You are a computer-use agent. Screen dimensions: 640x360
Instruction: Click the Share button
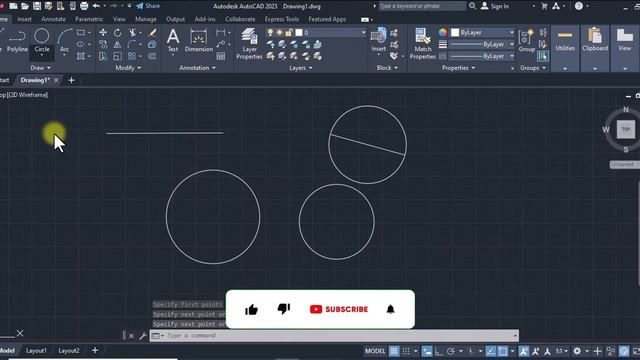(148, 6)
